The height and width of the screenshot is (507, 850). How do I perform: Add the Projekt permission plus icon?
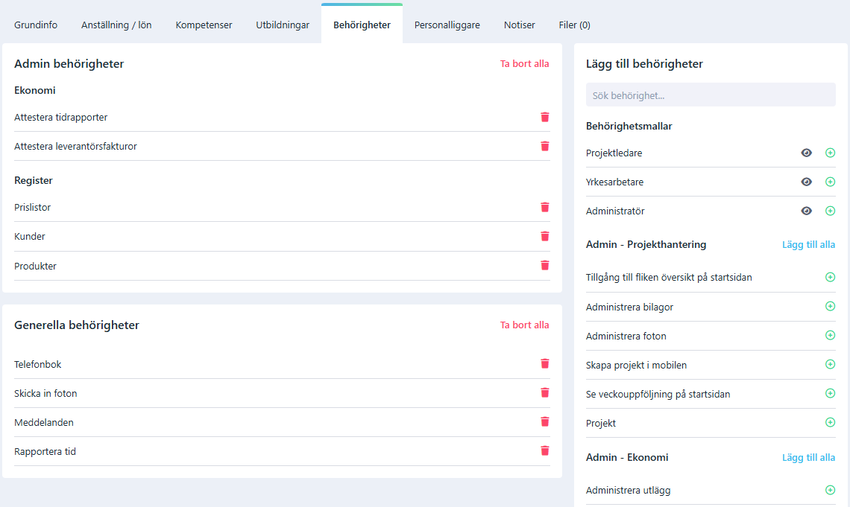pos(830,422)
